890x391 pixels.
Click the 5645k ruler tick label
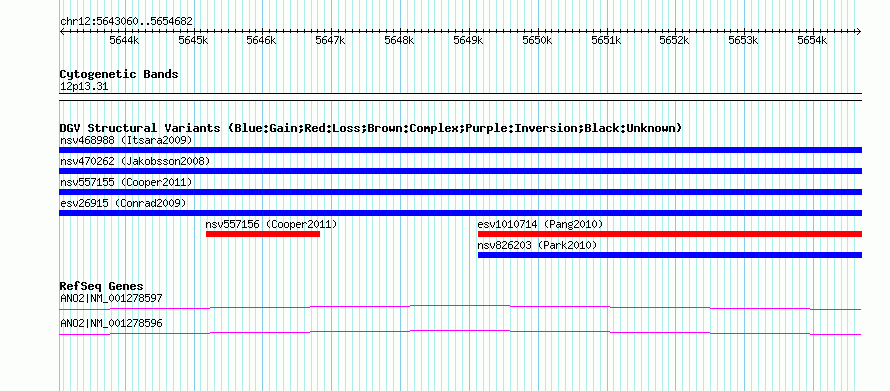pyautogui.click(x=193, y=41)
